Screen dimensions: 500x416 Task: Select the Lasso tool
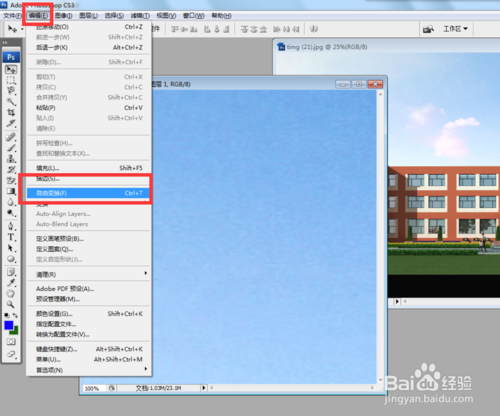coord(11,91)
